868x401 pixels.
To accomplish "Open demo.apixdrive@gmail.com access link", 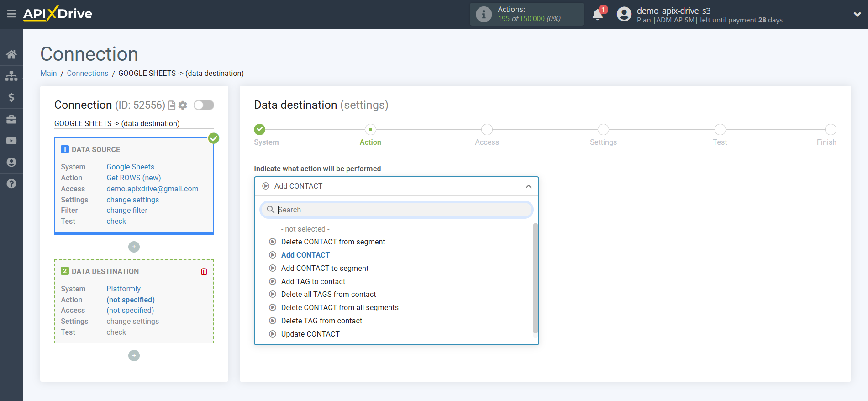I will 153,189.
